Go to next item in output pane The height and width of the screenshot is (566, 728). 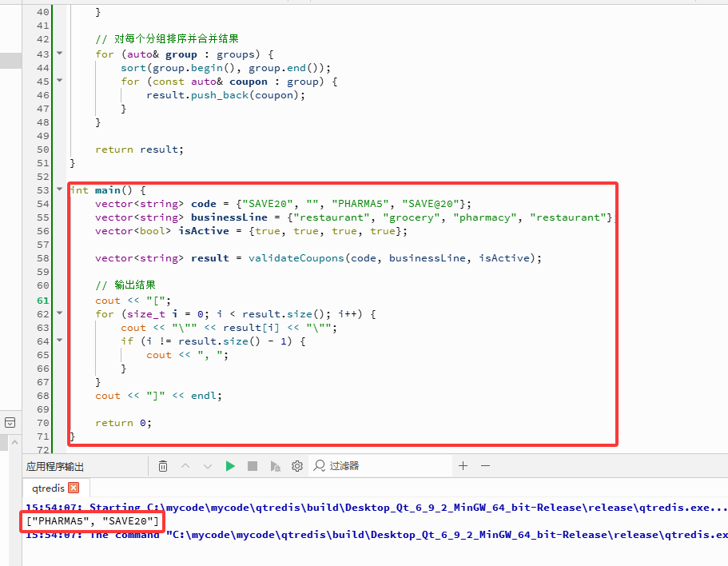[x=208, y=466]
